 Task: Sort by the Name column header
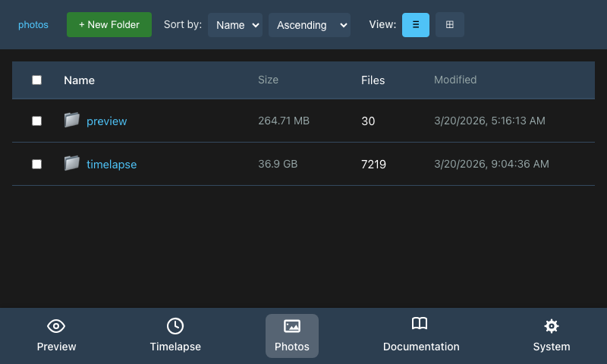79,80
